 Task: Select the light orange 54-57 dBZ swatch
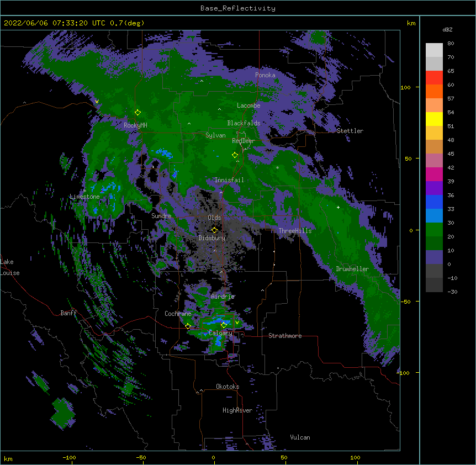coord(434,105)
